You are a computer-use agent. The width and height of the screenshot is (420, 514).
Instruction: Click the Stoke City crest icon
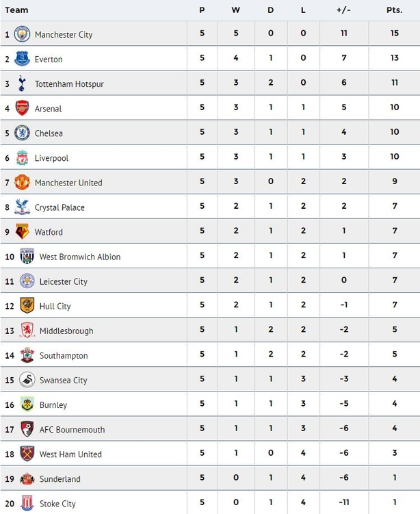point(27,503)
